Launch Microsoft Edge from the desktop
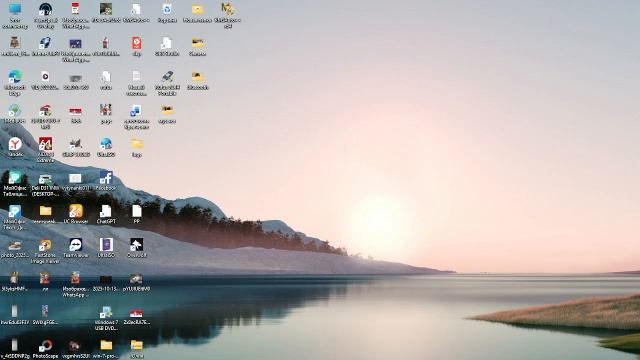This screenshot has width=640, height=360. click(x=15, y=76)
